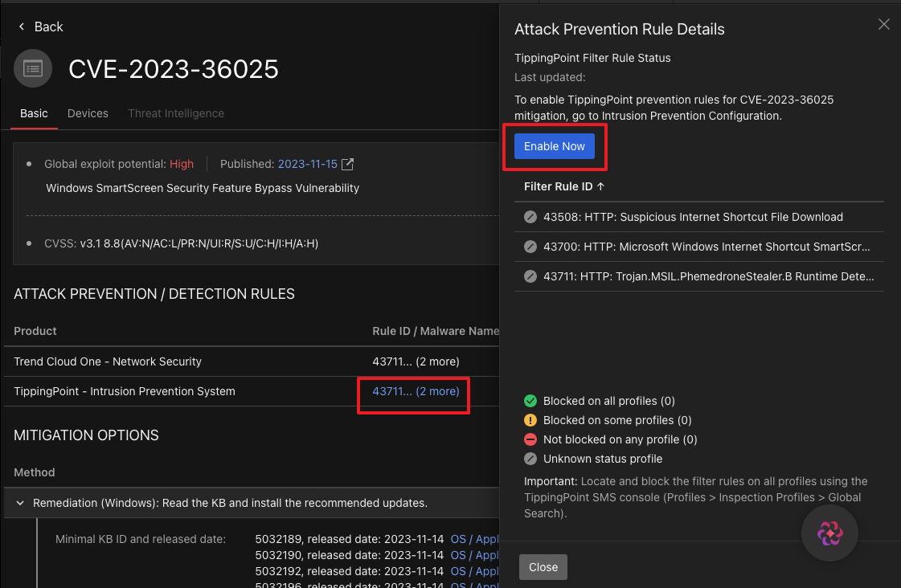Screen dimensions: 901x588
Task: Click the green Blocked on all profiles icon
Action: pos(530,401)
